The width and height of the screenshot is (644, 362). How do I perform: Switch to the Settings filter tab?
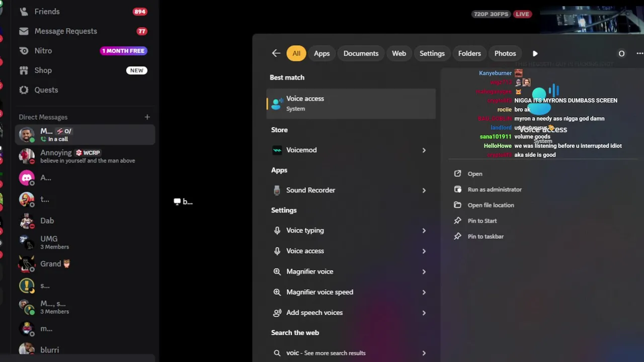coord(432,53)
